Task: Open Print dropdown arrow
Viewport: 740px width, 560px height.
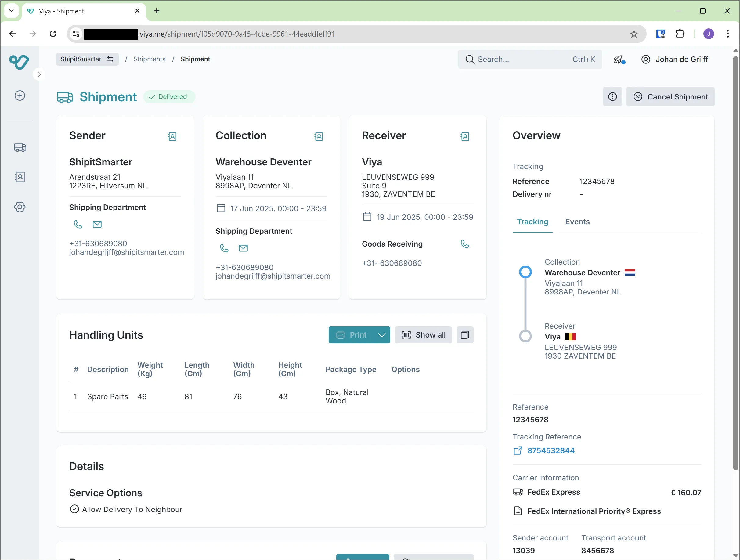Action: (382, 335)
